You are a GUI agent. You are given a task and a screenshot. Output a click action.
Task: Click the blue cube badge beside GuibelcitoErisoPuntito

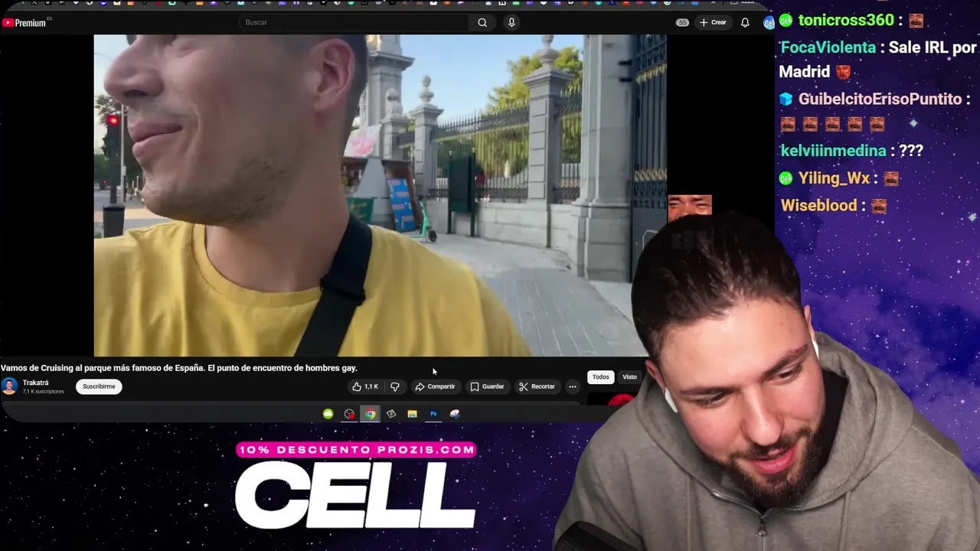point(786,99)
